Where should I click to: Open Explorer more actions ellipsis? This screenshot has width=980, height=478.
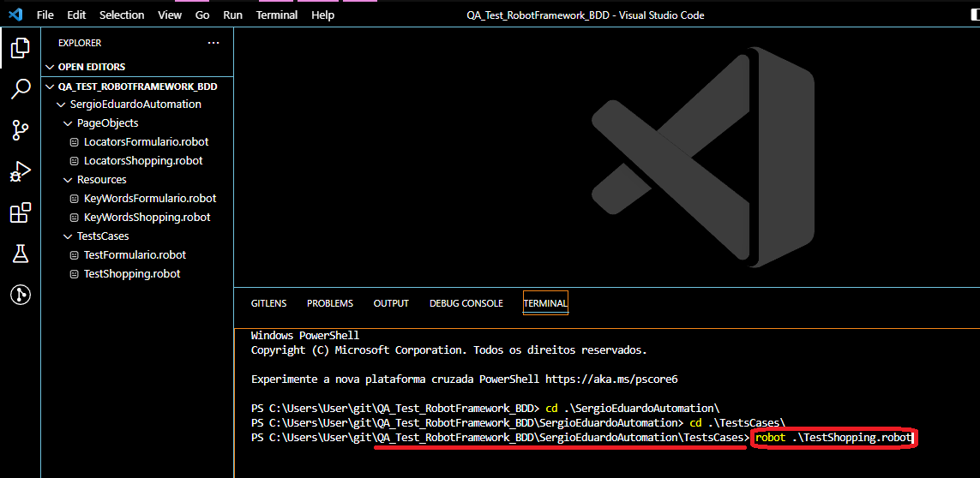(x=213, y=43)
